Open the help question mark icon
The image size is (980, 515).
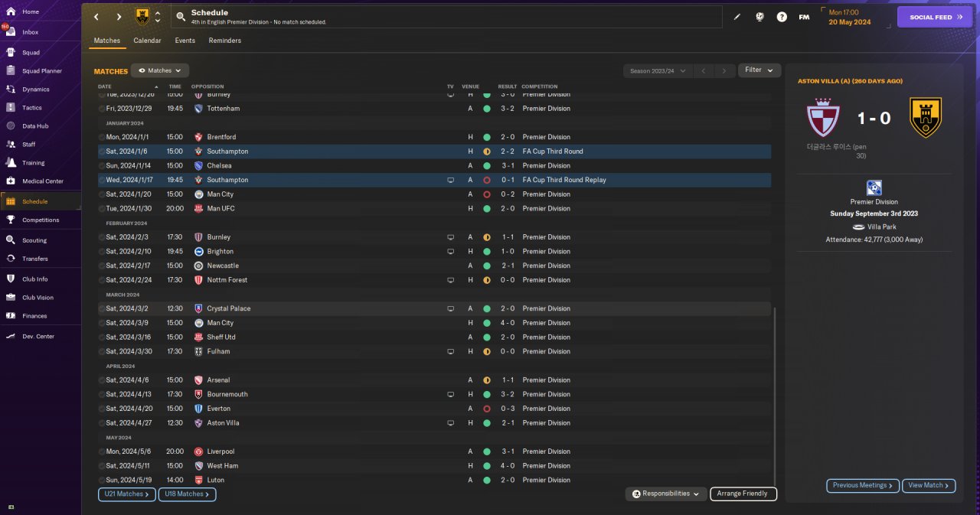click(x=782, y=17)
